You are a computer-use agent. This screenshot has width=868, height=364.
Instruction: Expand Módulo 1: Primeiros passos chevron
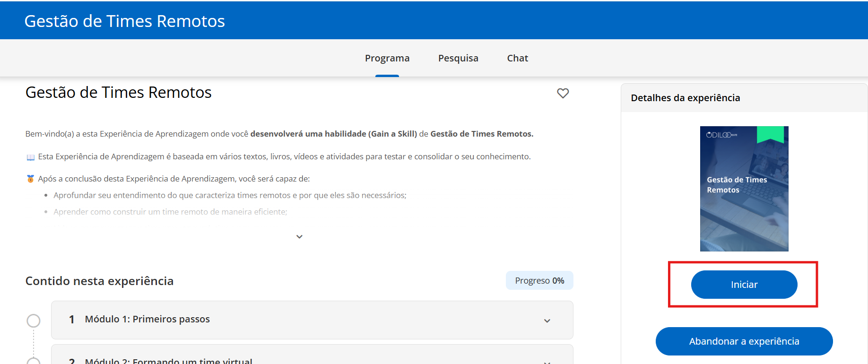pos(547,321)
